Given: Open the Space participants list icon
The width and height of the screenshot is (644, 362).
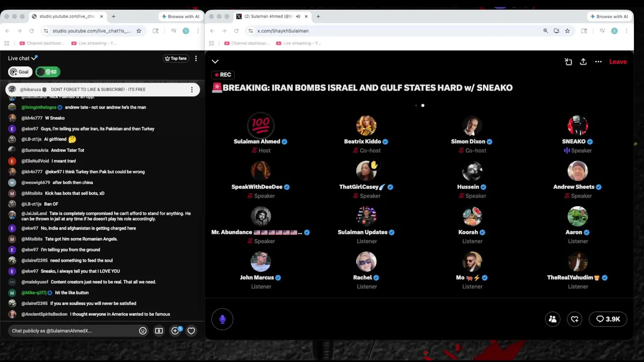Looking at the screenshot, I should point(552,319).
